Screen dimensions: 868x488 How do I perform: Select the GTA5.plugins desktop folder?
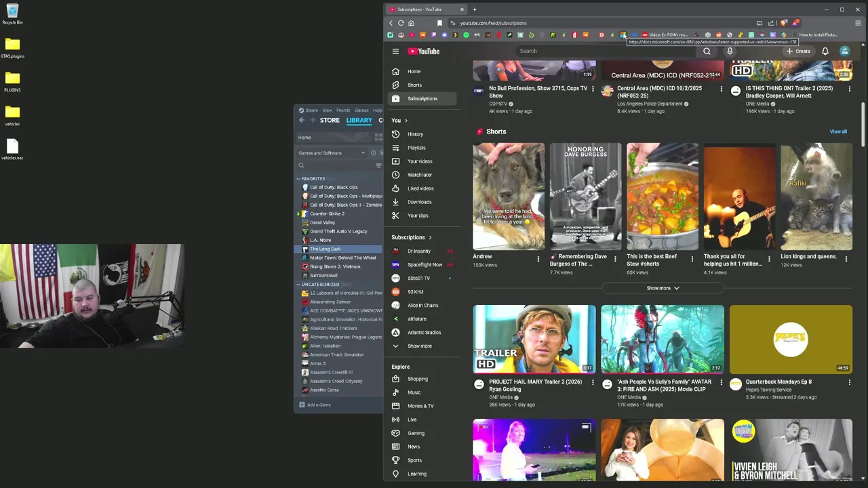[12, 48]
